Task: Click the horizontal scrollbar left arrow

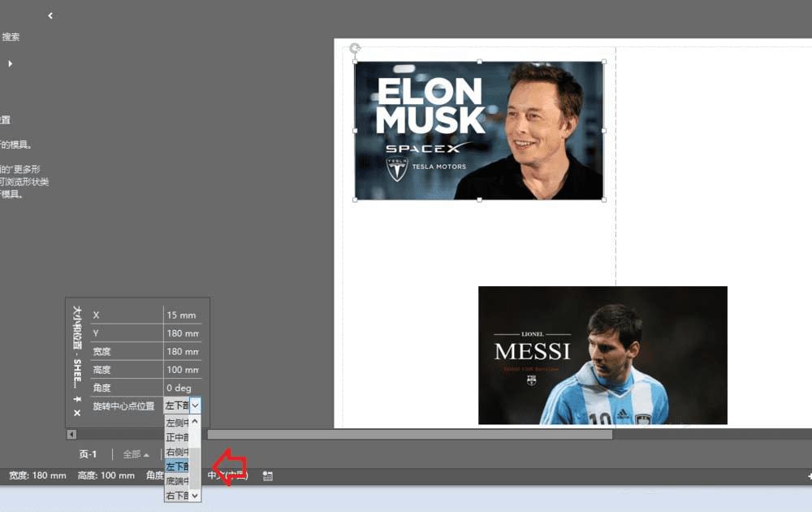Action: tap(72, 434)
